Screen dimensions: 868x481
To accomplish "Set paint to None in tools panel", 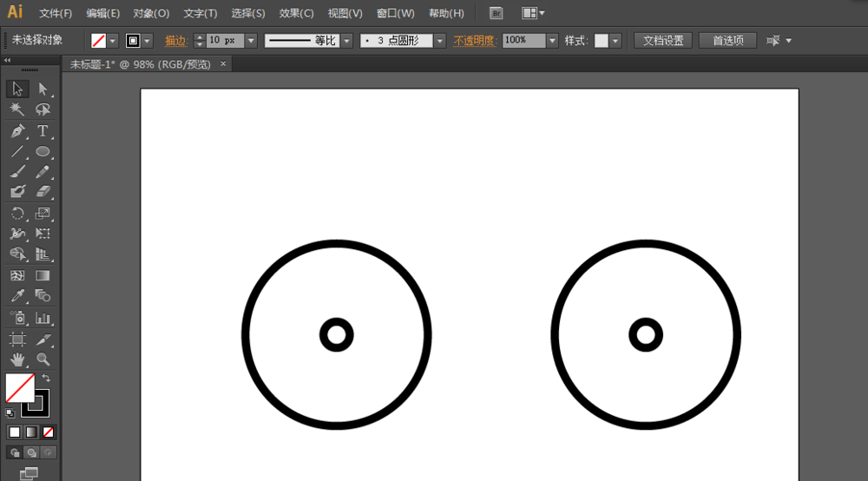I will pos(49,432).
